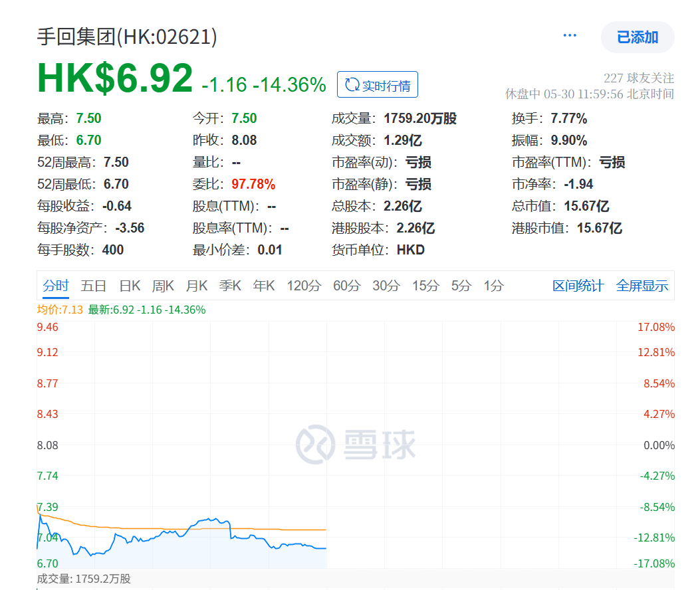Click the 最新:6.92 latest price label
Viewport: 700px width, 590px height.
pyautogui.click(x=147, y=310)
